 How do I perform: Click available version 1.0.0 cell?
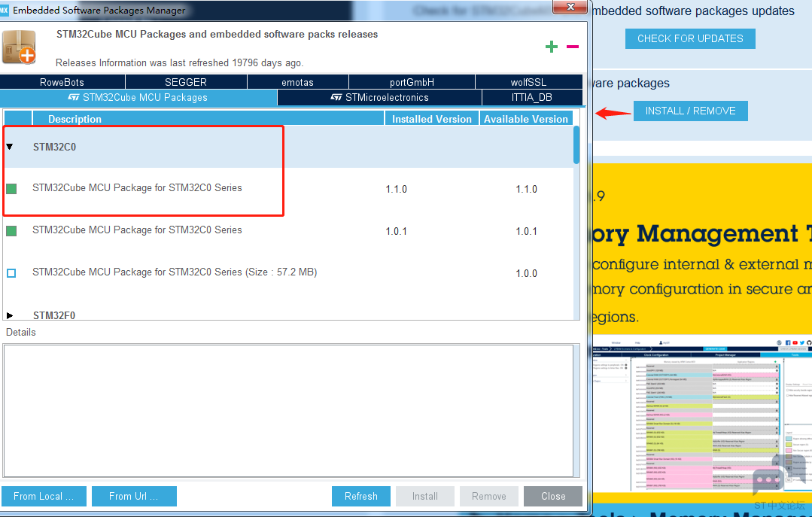(526, 273)
